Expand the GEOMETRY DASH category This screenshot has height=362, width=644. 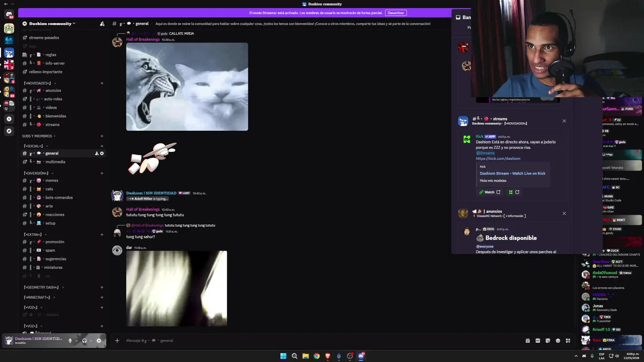pyautogui.click(x=43, y=287)
